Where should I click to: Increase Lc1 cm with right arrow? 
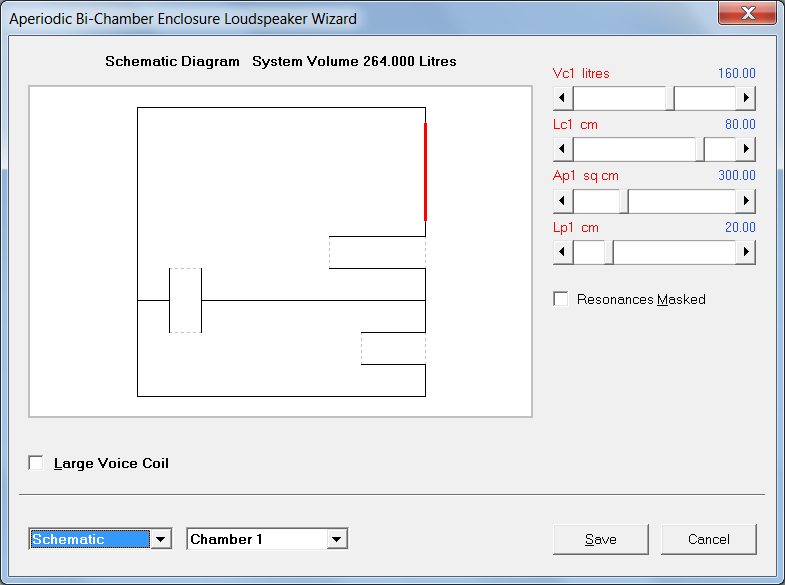[745, 149]
